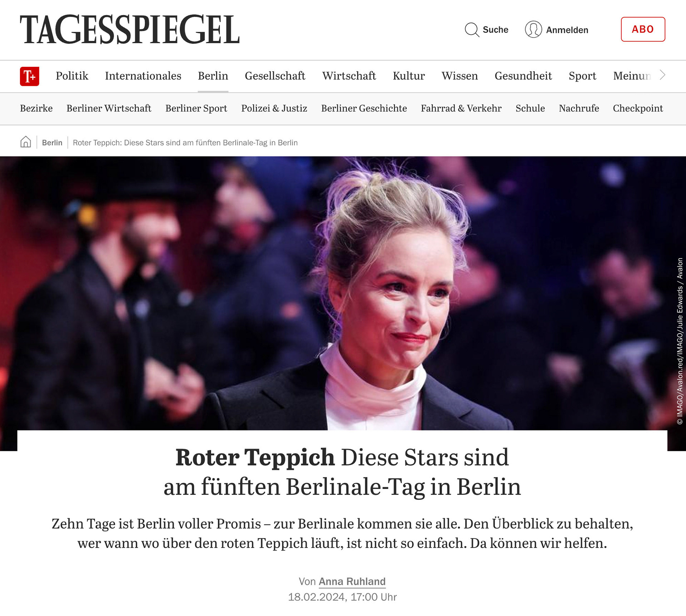The height and width of the screenshot is (616, 686).
Task: Open the Nachrufe subsection
Action: point(579,108)
